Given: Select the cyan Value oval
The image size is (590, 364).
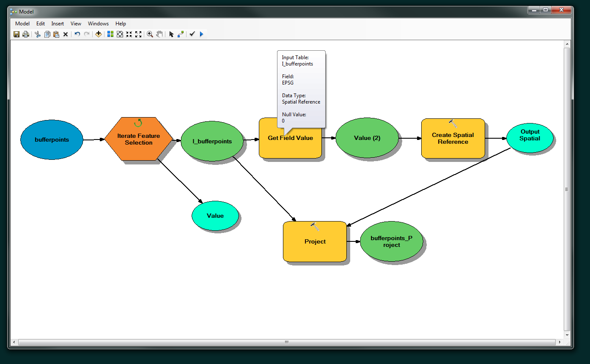Looking at the screenshot, I should click(x=215, y=216).
